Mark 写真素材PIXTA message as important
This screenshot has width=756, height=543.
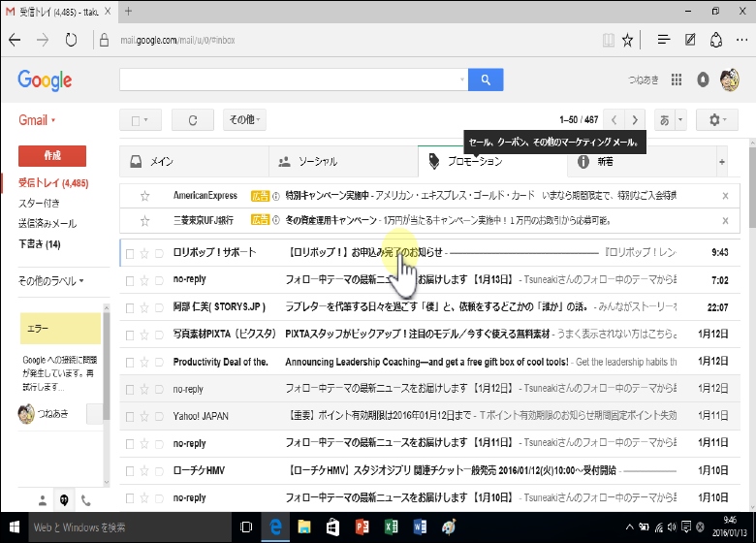click(159, 335)
